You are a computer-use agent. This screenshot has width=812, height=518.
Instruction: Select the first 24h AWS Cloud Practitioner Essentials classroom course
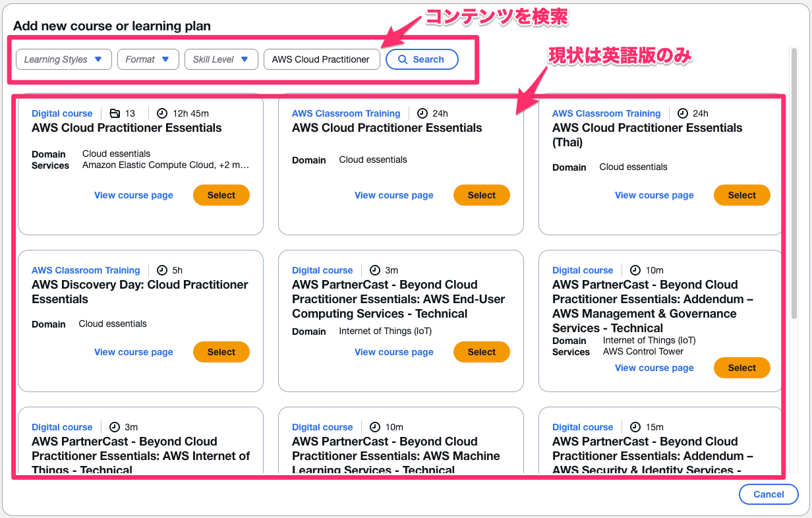pyautogui.click(x=482, y=195)
